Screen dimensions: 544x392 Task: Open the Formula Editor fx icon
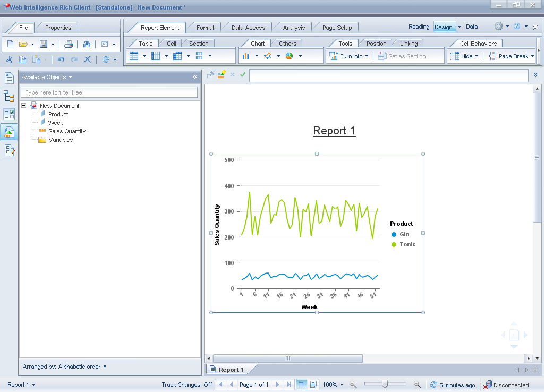point(211,75)
